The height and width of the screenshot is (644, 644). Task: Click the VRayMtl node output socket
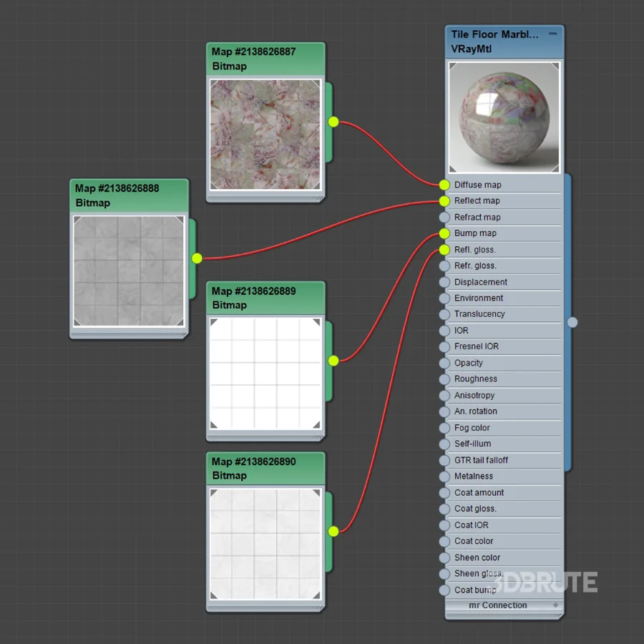[x=572, y=323]
